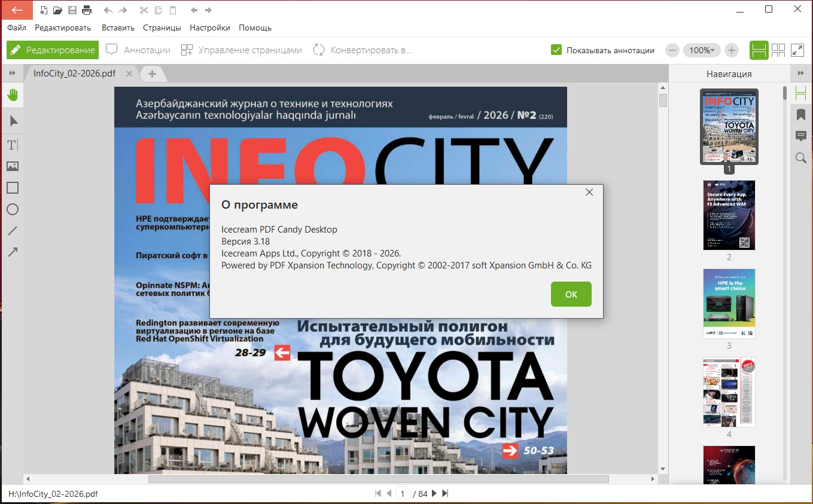This screenshot has height=504, width=813.
Task: Zoom out with the minus button
Action: 672,50
